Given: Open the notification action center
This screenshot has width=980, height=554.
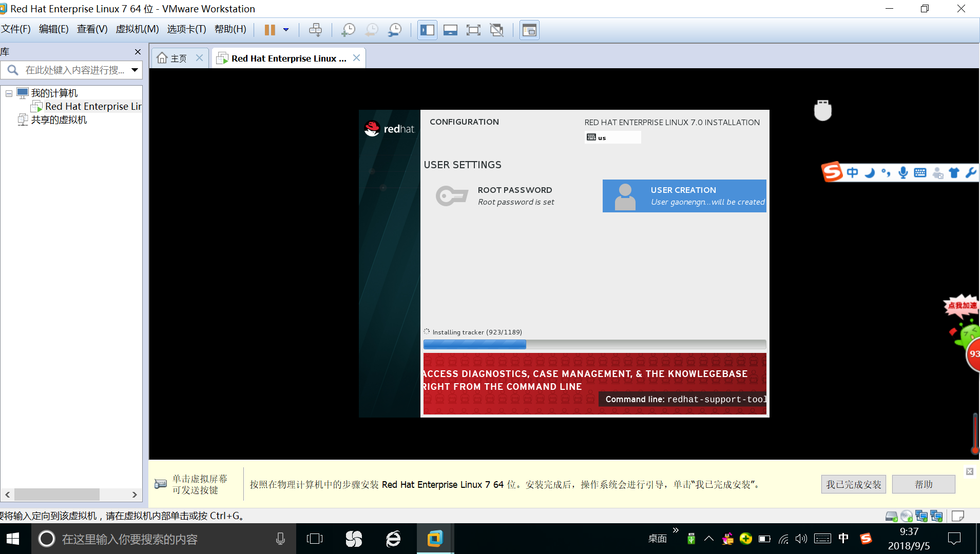Looking at the screenshot, I should coord(954,539).
